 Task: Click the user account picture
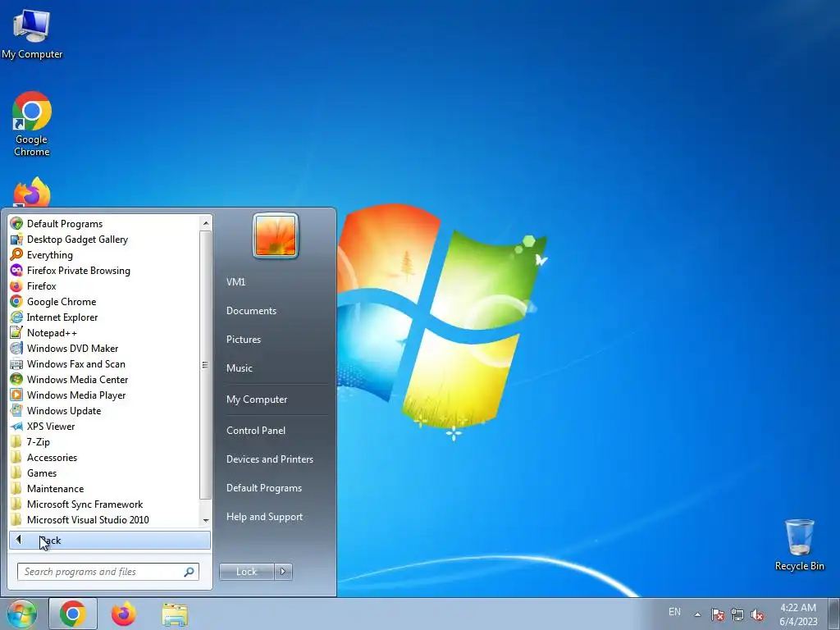click(x=276, y=235)
